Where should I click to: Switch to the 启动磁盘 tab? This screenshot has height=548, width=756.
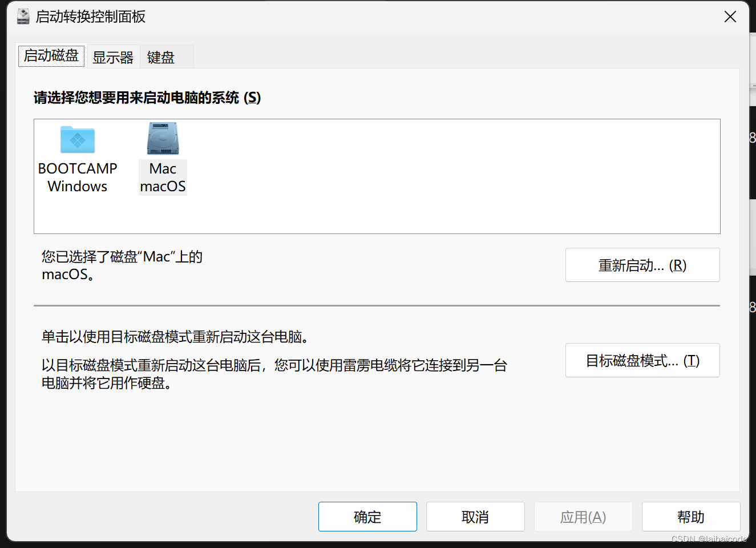pos(51,56)
